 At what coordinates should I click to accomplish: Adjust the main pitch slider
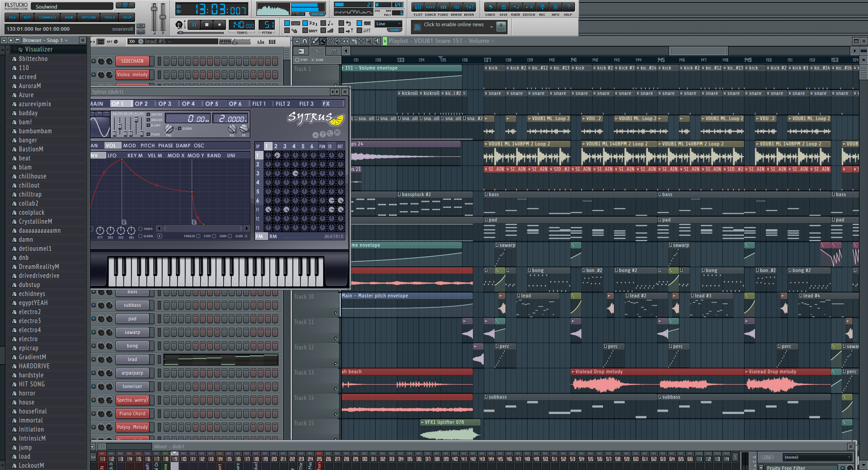(163, 17)
